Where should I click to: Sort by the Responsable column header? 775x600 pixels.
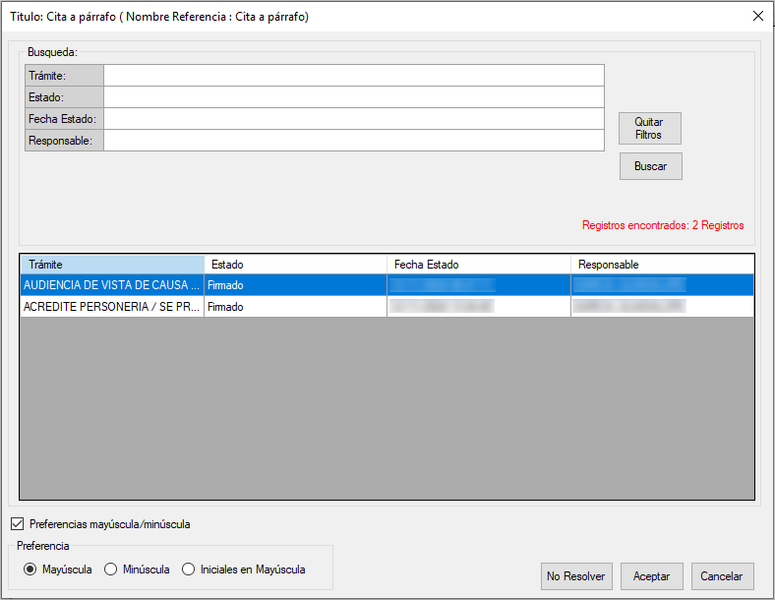(661, 264)
